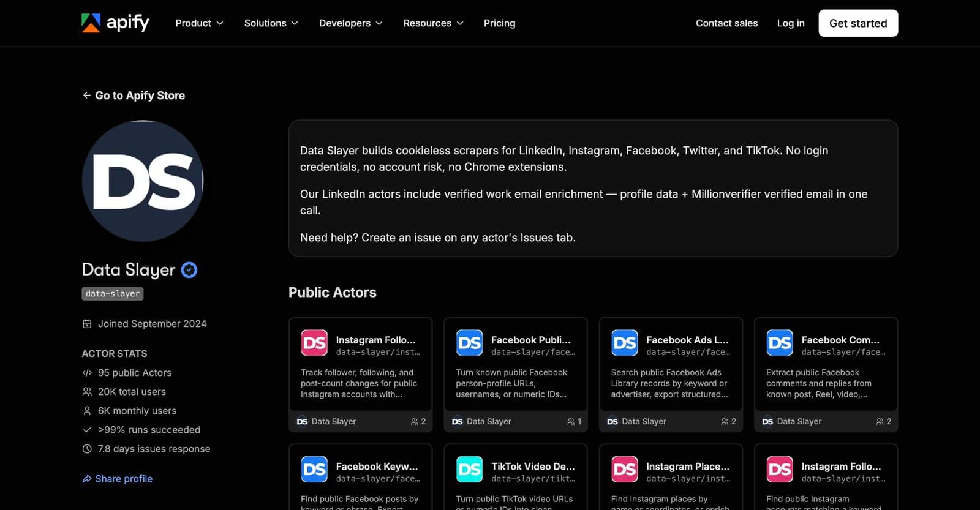980x510 pixels.
Task: Click the users icon beside 20K total users
Action: pyautogui.click(x=87, y=392)
